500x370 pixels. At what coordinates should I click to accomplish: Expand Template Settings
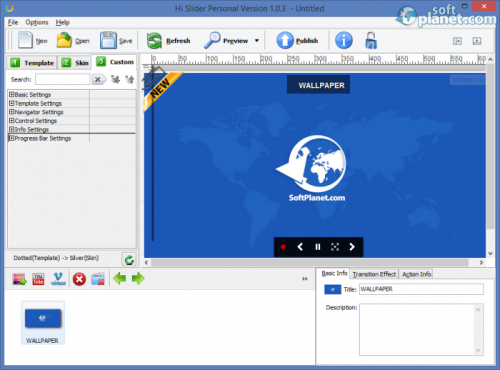click(x=11, y=103)
